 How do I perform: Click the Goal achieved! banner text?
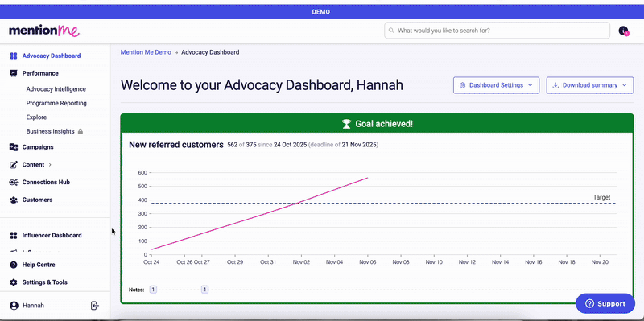[384, 124]
